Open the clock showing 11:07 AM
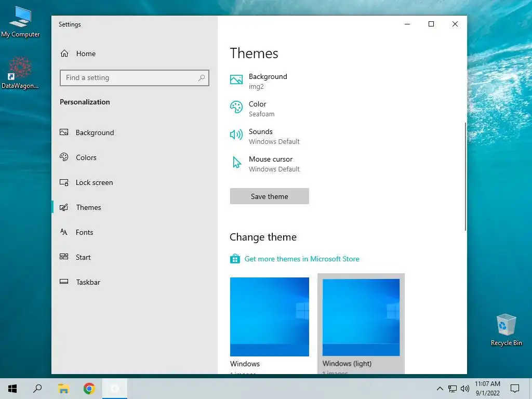532x399 pixels. (x=487, y=389)
